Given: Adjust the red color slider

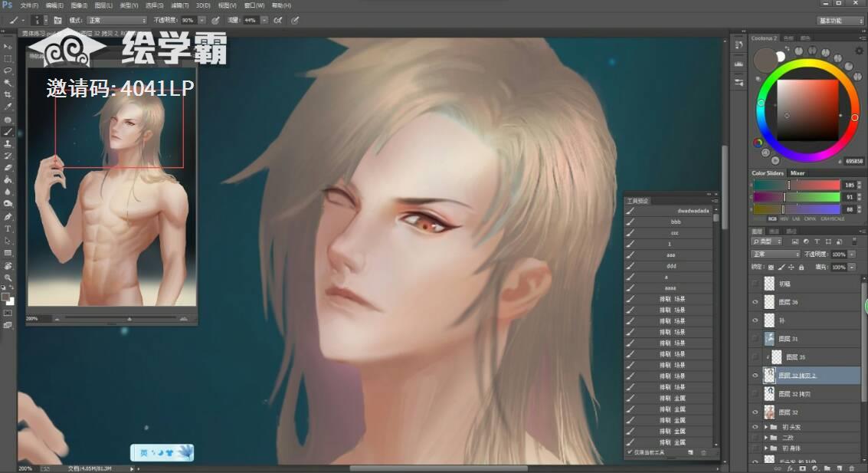Looking at the screenshot, I should tap(798, 185).
